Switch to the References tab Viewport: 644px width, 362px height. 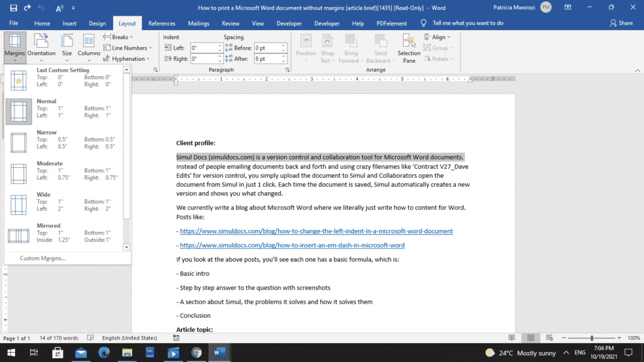[162, 23]
